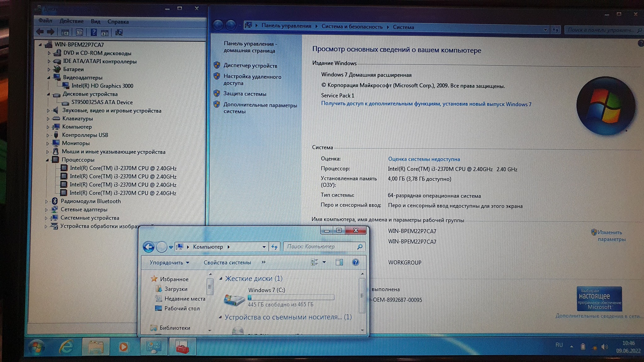Click the help icon in Device Manager toolbar
Image resolution: width=644 pixels, height=362 pixels.
click(x=94, y=32)
